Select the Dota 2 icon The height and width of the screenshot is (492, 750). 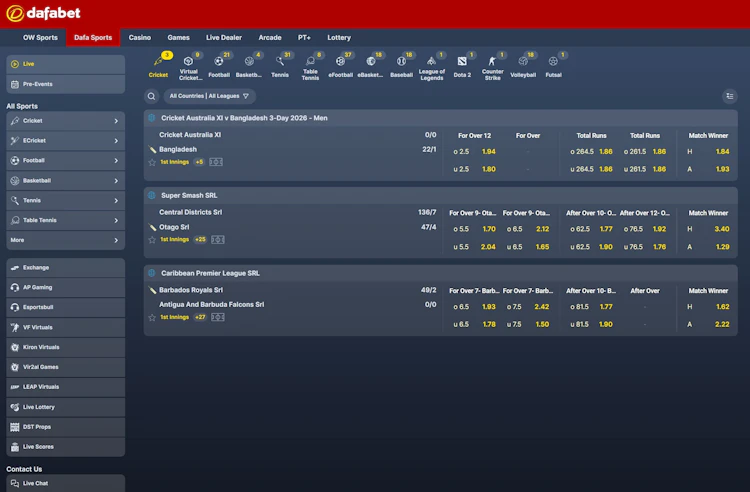462,66
